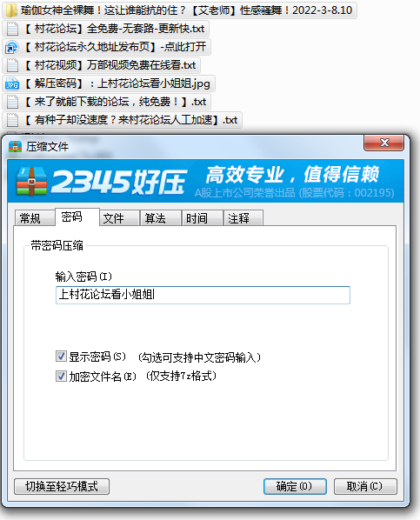Open the 时间 tab

[202, 218]
